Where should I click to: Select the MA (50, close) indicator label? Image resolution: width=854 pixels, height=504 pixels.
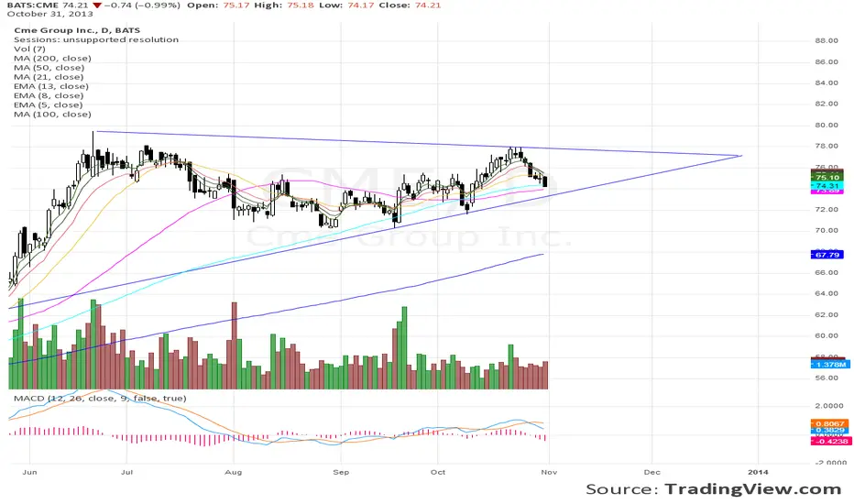(x=49, y=68)
